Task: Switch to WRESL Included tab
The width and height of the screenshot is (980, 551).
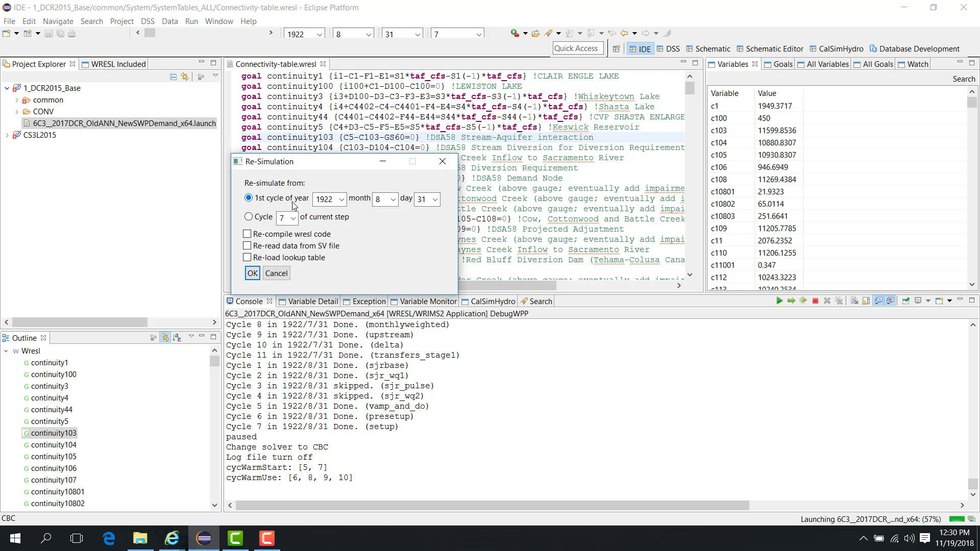Action: click(114, 64)
